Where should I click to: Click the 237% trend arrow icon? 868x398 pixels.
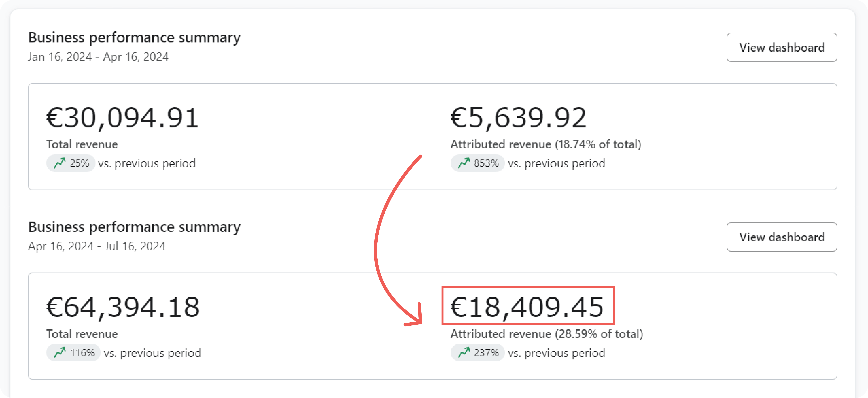tap(464, 353)
